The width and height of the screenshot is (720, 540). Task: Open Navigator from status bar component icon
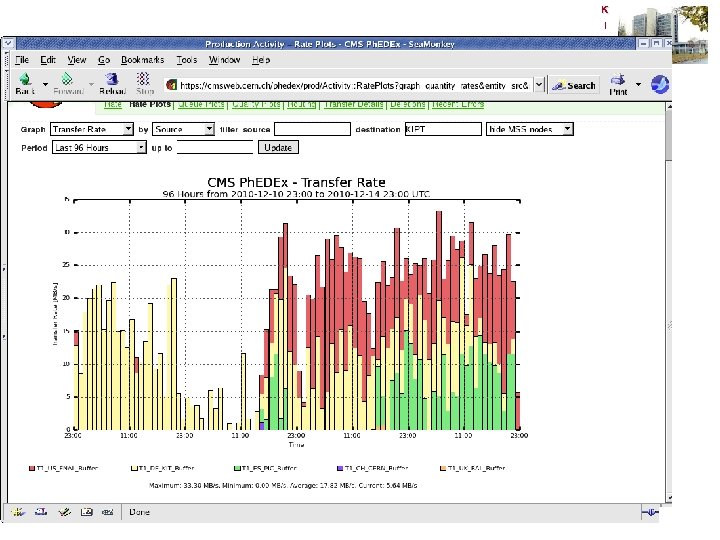tap(18, 512)
